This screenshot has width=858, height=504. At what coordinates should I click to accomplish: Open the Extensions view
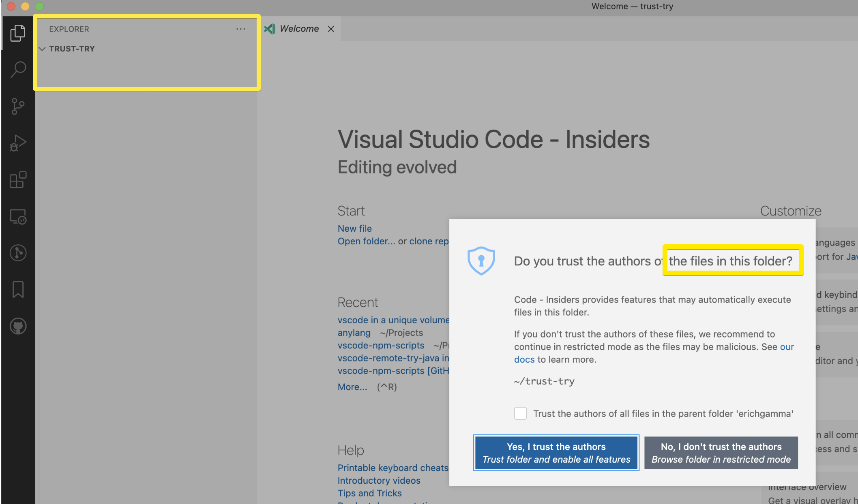point(17,179)
